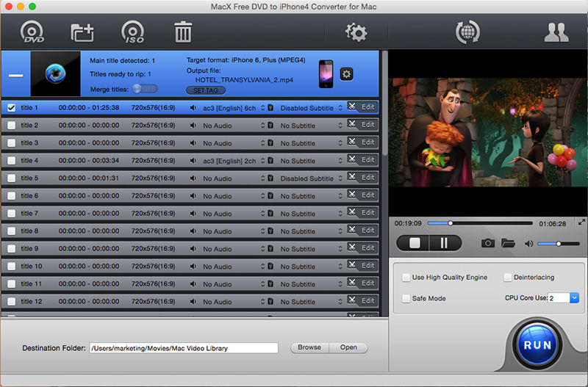Click Edit text for title 3
The height and width of the screenshot is (387, 588).
coord(367,142)
